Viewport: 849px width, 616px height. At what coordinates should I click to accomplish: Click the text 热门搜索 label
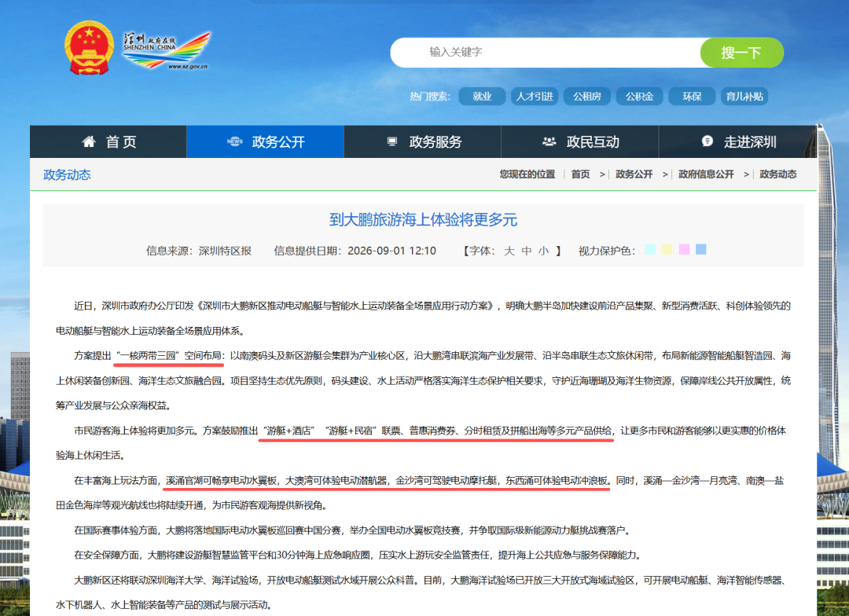point(430,97)
